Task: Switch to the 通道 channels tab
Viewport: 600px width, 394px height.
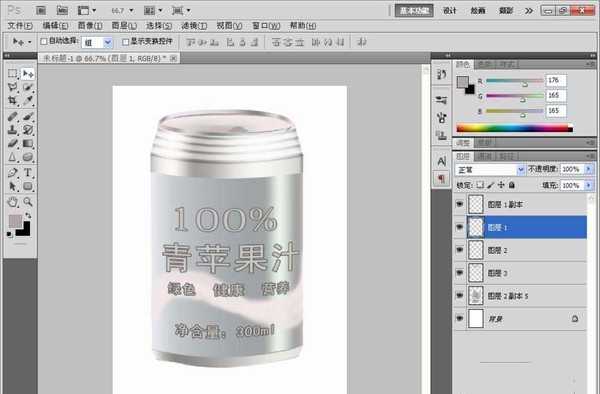Action: [x=485, y=156]
